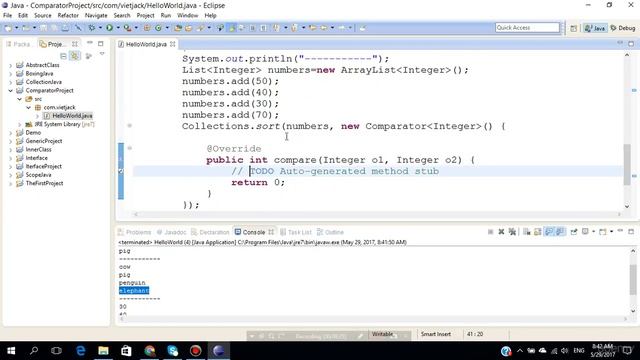Toggle Pin Console icon

pyautogui.click(x=573, y=232)
